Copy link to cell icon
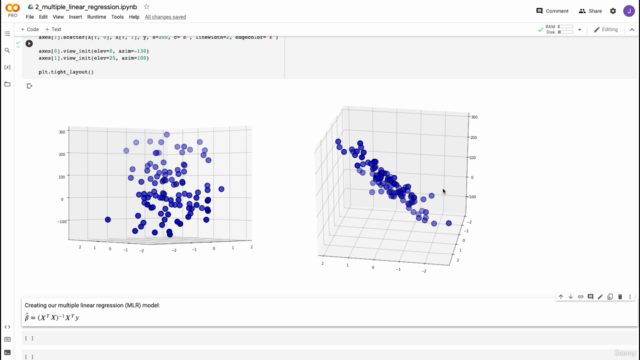The height and width of the screenshot is (360, 640). [x=580, y=297]
